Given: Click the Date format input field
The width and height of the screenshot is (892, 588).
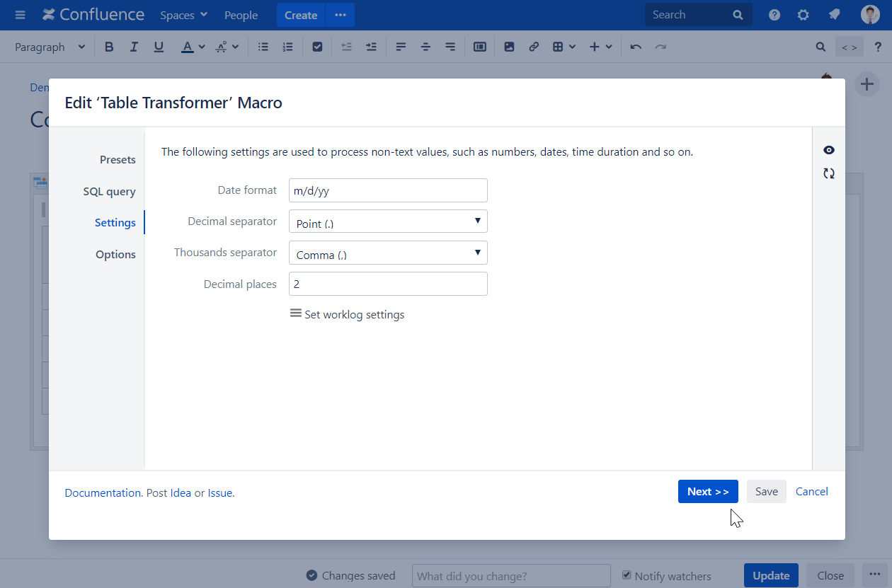Looking at the screenshot, I should [x=388, y=190].
